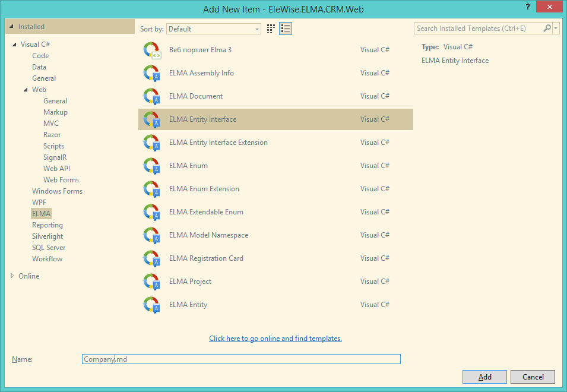Select ELMA Enum Extension template name
Screen dimensions: 567x392
(x=204, y=189)
